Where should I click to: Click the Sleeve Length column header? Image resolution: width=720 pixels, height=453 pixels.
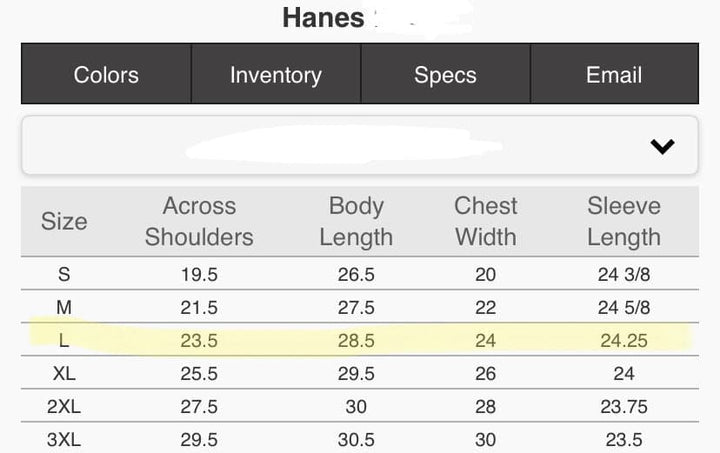pos(624,221)
